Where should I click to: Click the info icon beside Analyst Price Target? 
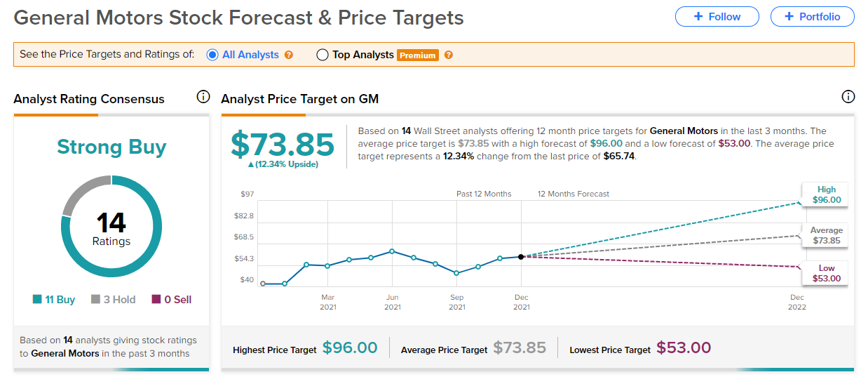(848, 97)
